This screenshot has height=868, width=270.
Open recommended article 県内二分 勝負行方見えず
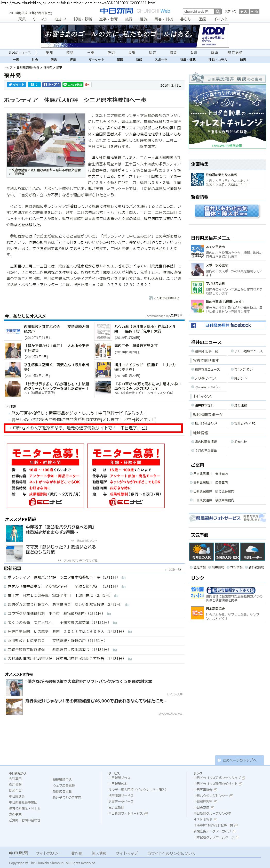(136, 346)
